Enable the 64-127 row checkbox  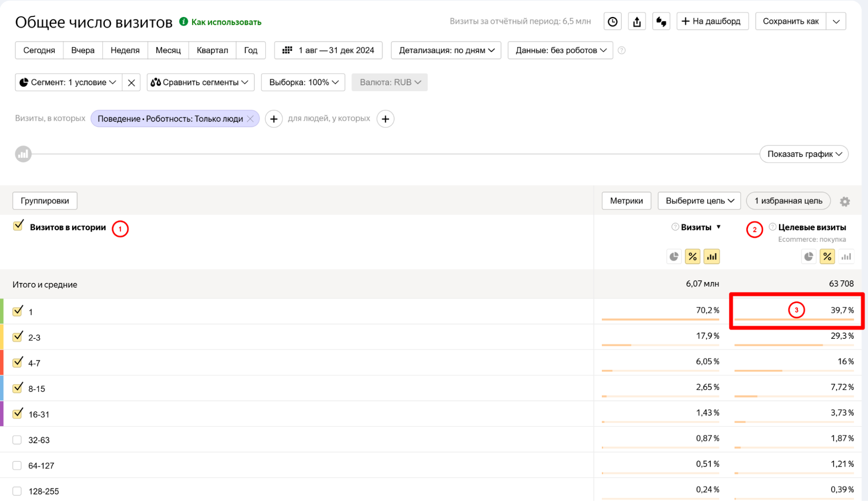[17, 465]
